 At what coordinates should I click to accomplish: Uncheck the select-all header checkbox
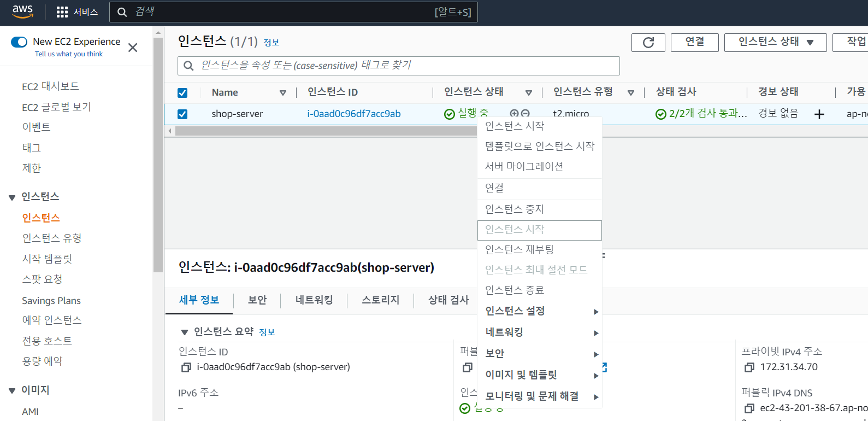182,93
